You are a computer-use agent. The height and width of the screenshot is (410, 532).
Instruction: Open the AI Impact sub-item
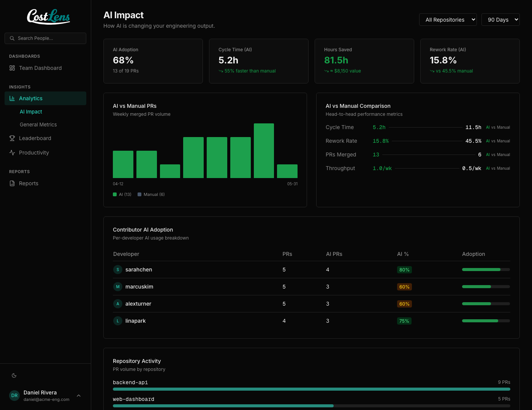(31, 112)
